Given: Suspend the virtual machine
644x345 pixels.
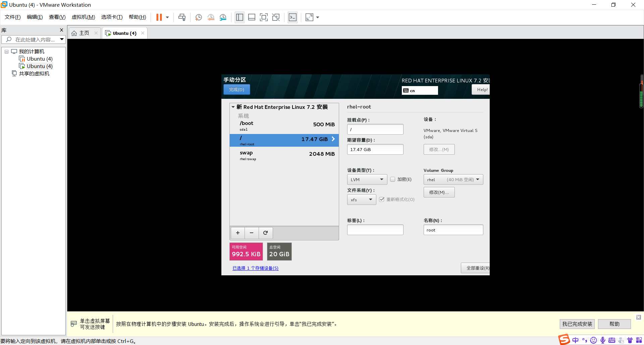Looking at the screenshot, I should point(158,17).
